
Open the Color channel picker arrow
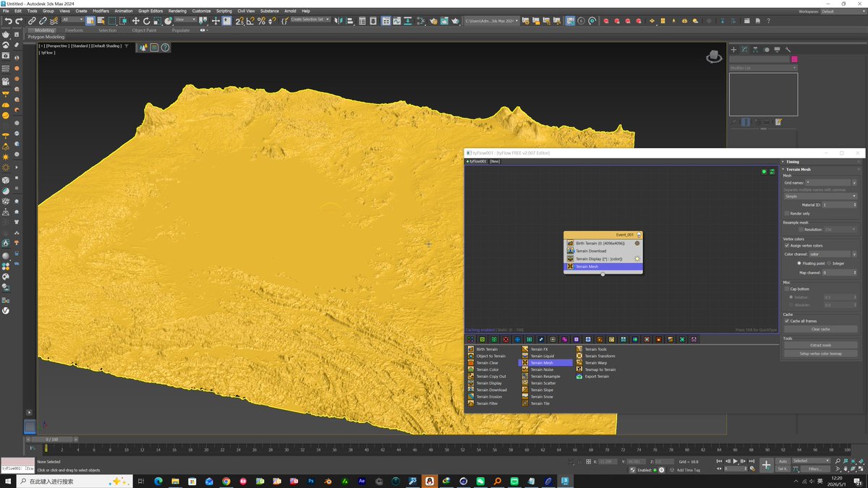(854, 254)
